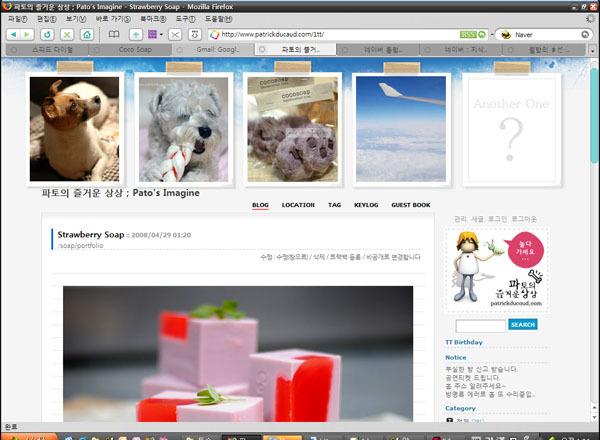Open the TAG navigation link
This screenshot has height=440, width=600.
click(x=334, y=205)
